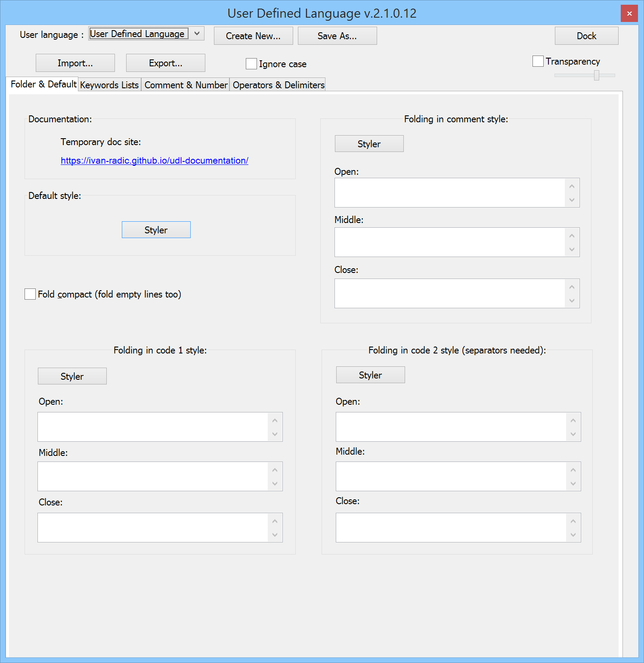Click the Open field under comment folding
Screen dimensions: 644x663
tap(452, 192)
